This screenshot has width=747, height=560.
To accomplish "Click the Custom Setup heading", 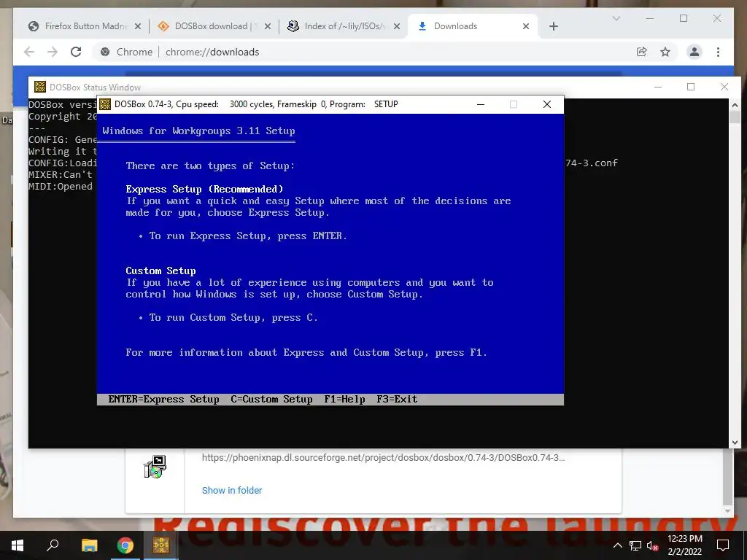I will point(161,271).
